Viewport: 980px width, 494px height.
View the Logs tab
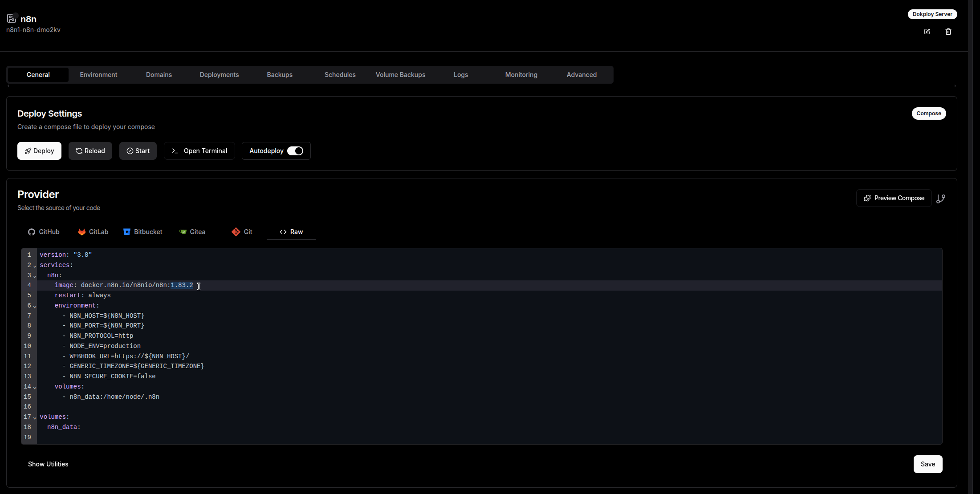point(461,75)
